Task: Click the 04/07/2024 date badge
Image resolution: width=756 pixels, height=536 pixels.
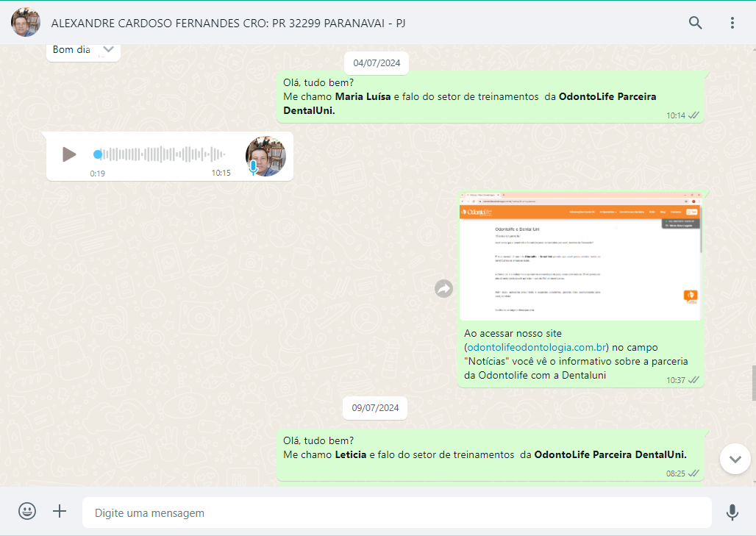Action: click(x=377, y=63)
